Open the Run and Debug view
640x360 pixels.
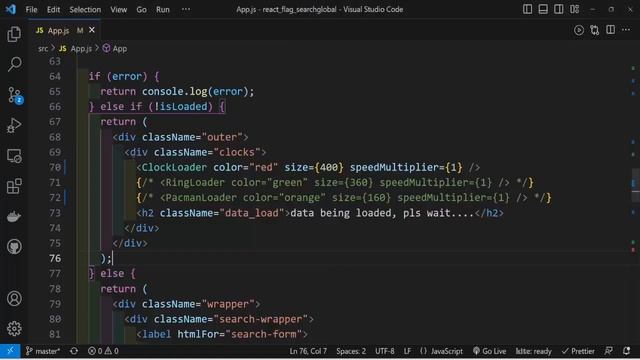pyautogui.click(x=14, y=125)
